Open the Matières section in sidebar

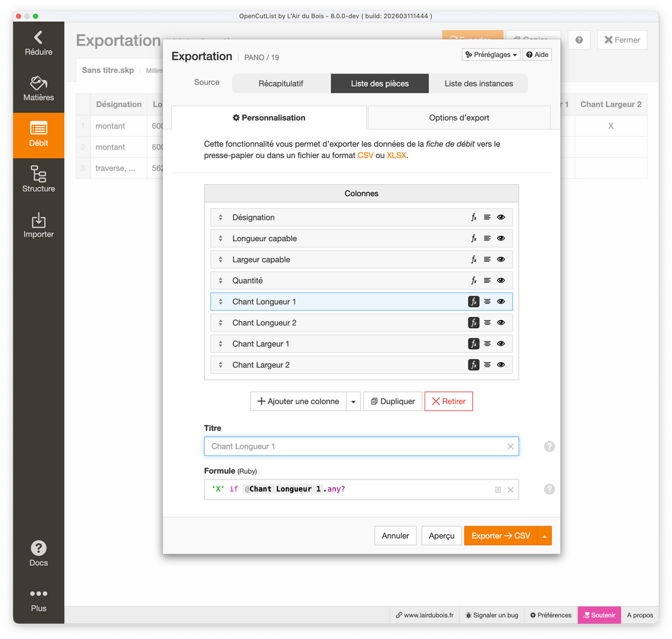coord(38,90)
